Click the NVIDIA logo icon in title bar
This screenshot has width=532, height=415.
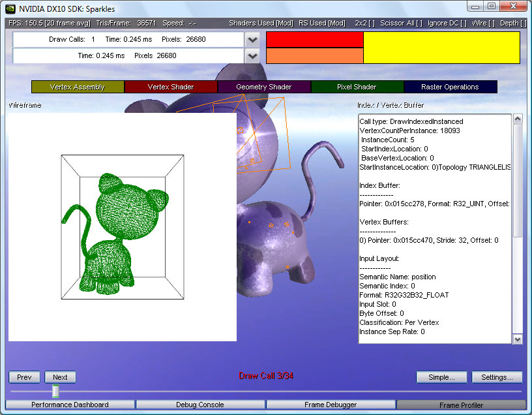point(11,8)
